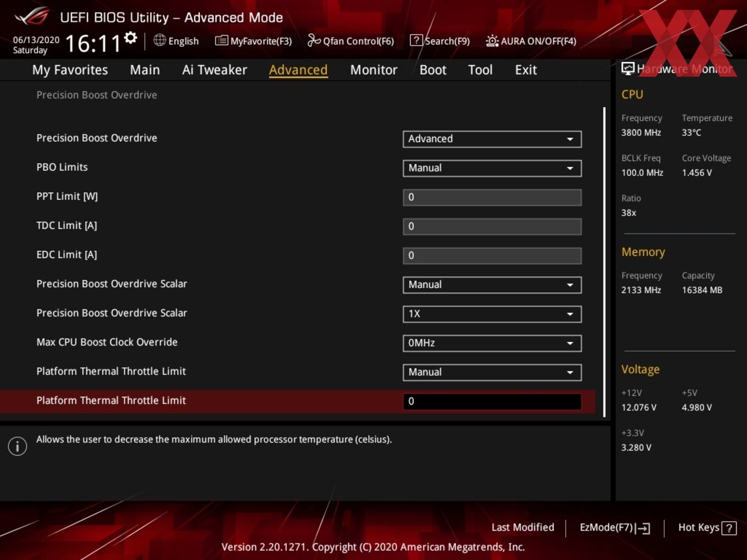Click TDC Limit [A] input field
Image resolution: width=747 pixels, height=560 pixels.
(492, 226)
